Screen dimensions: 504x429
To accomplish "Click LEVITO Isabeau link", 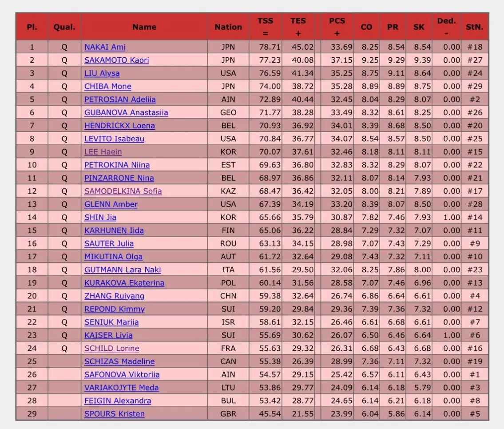I will coord(114,139).
